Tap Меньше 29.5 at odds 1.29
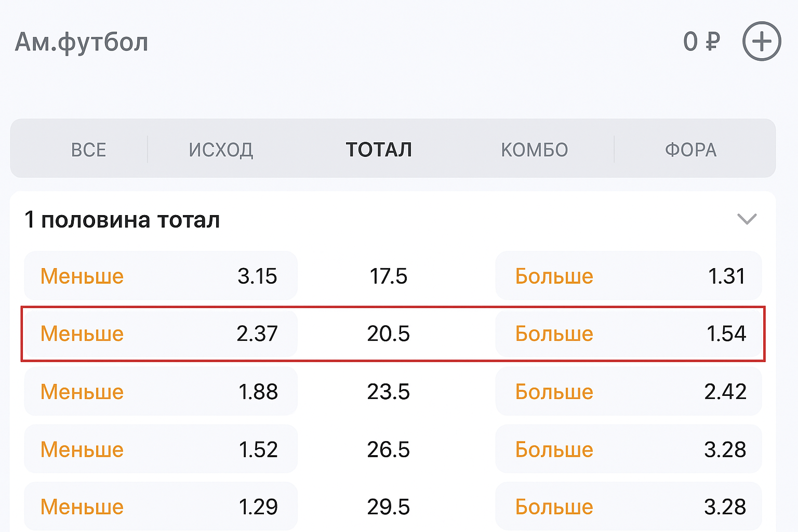The width and height of the screenshot is (798, 532). 161,506
